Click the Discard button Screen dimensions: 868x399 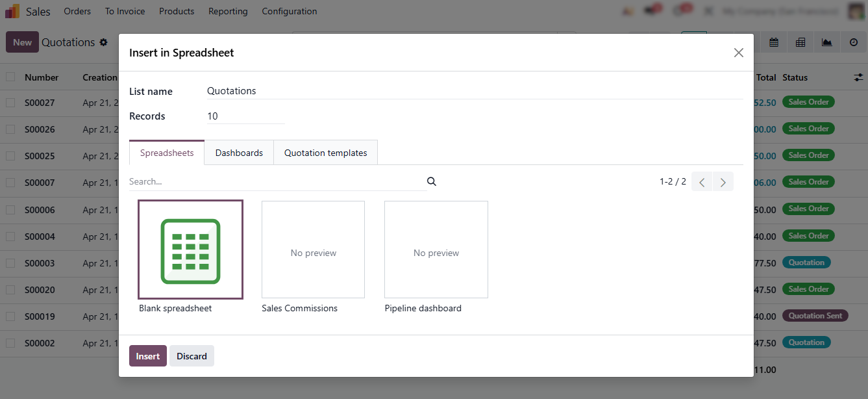[192, 356]
